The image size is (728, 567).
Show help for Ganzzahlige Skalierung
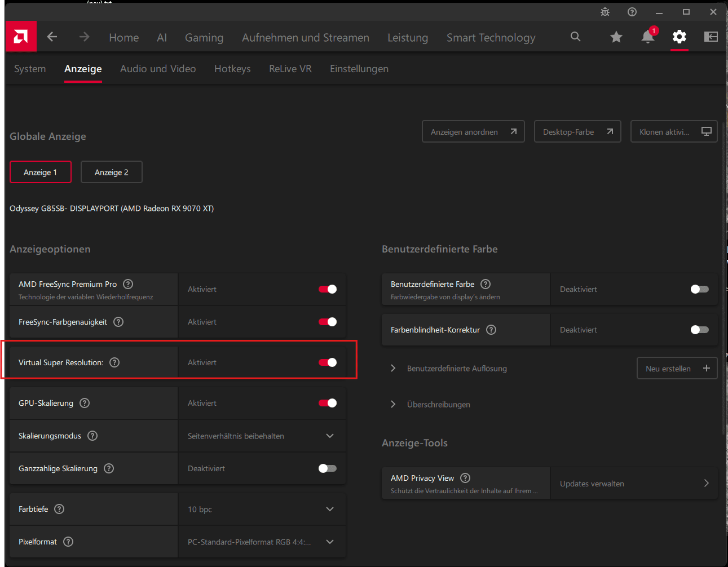[x=109, y=468]
